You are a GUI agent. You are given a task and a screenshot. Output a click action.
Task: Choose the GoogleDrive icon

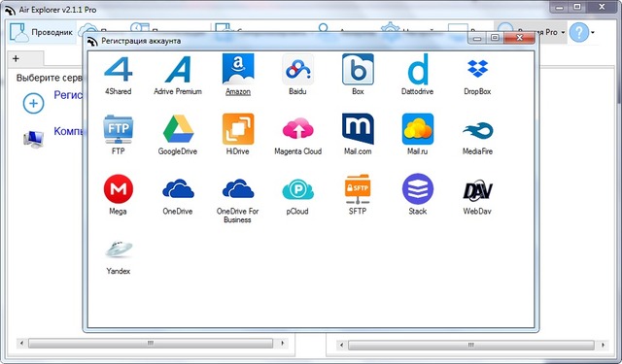coord(178,129)
